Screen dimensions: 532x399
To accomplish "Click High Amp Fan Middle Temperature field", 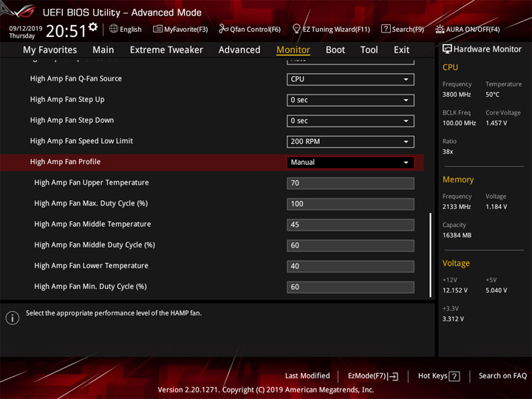I will [350, 225].
